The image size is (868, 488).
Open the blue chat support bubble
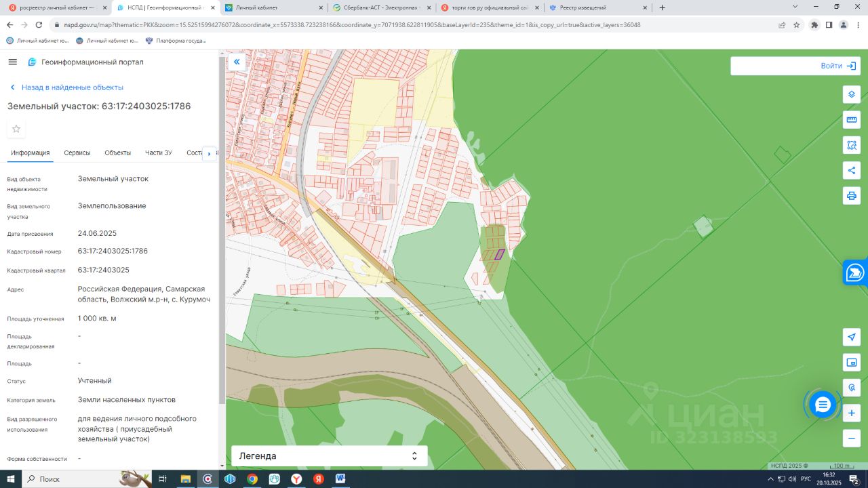[823, 405]
